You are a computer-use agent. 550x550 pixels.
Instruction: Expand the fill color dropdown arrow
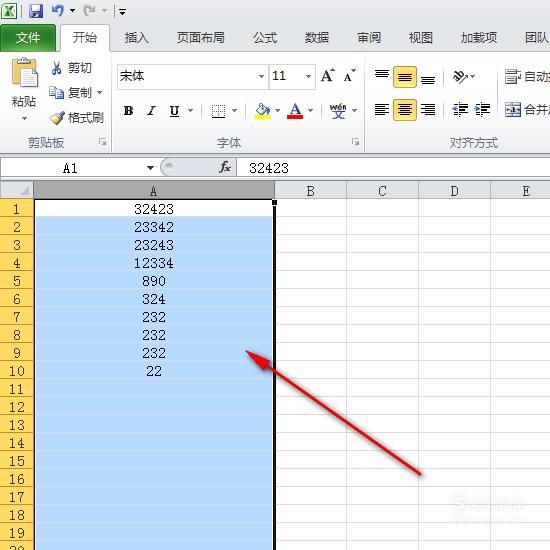[x=277, y=110]
